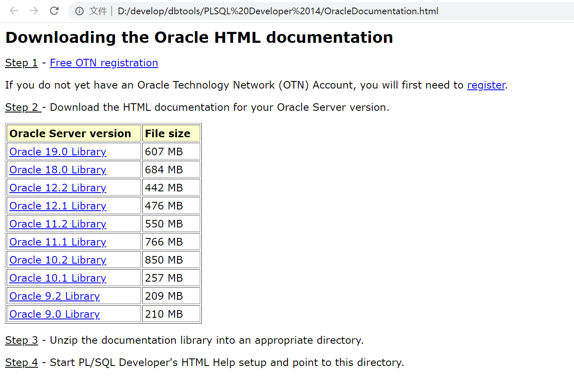Image resolution: width=574 pixels, height=392 pixels.
Task: Click the underlined Step 2 label
Action: pos(23,107)
